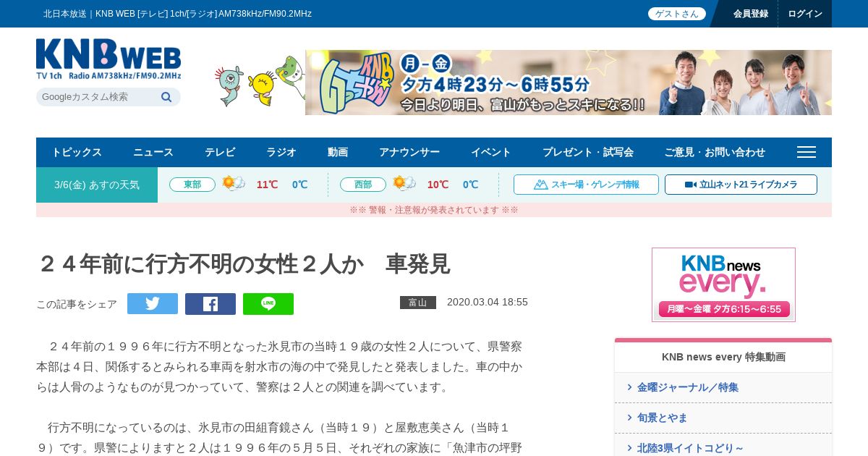Click the fish mascot characters image
Image resolution: width=868 pixels, height=456 pixels.
point(260,81)
